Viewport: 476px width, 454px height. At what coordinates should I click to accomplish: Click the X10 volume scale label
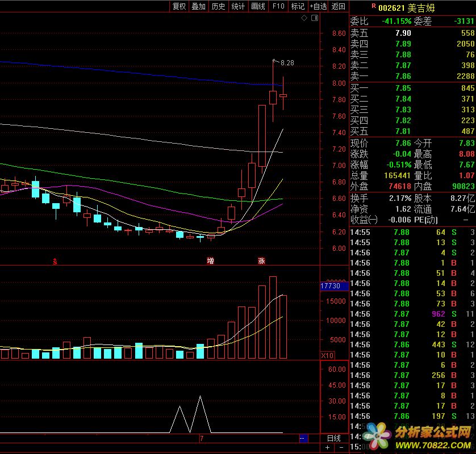tap(327, 355)
